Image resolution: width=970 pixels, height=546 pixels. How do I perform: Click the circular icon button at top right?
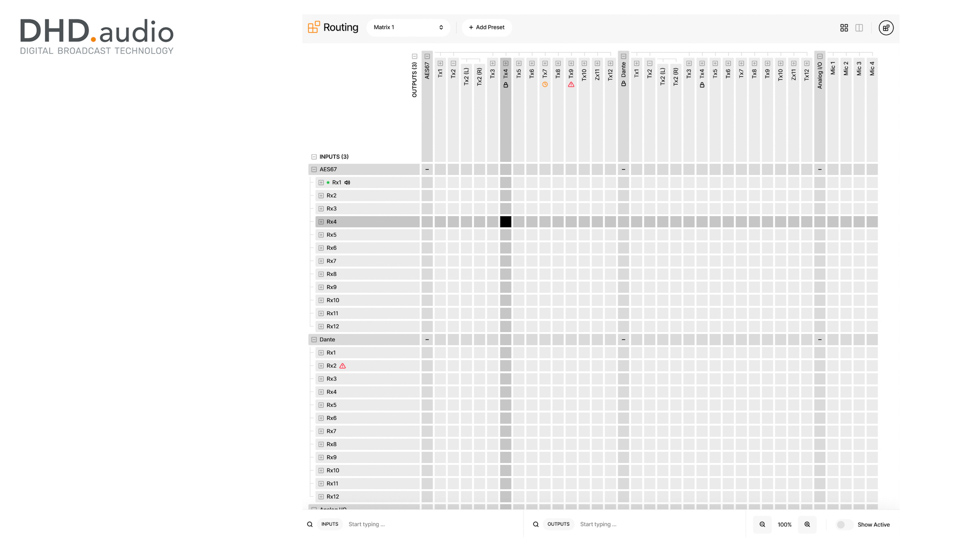[885, 28]
